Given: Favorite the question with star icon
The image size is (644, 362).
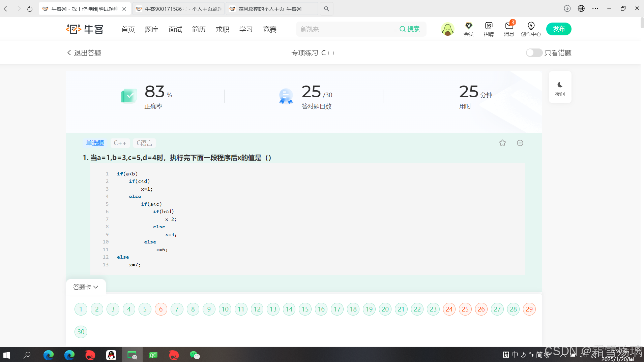Looking at the screenshot, I should coord(502,143).
